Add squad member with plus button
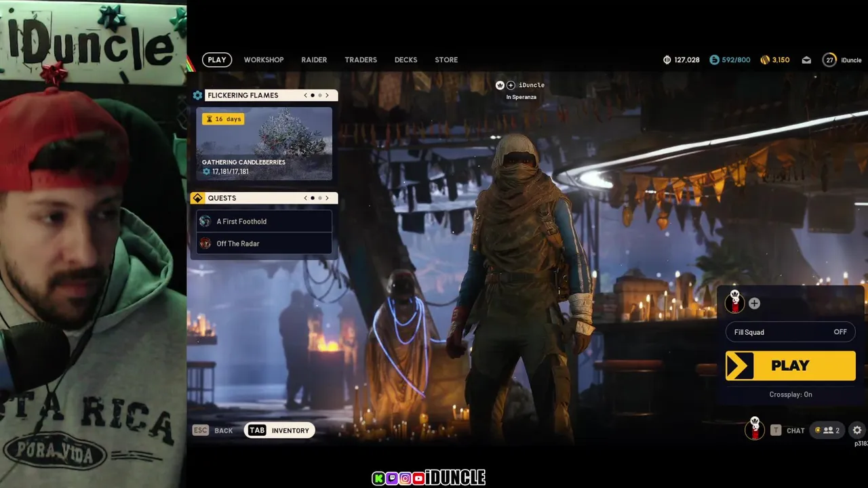The width and height of the screenshot is (868, 488). pyautogui.click(x=754, y=304)
